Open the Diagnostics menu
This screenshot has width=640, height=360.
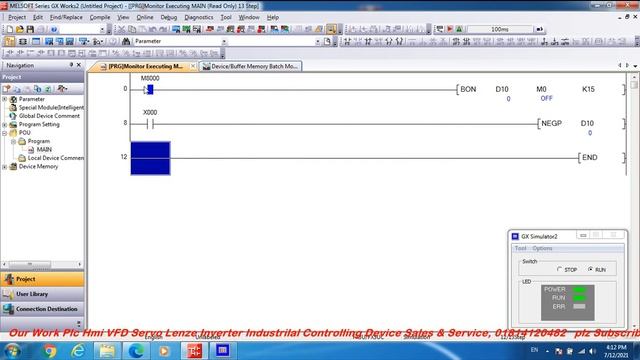[x=199, y=17]
